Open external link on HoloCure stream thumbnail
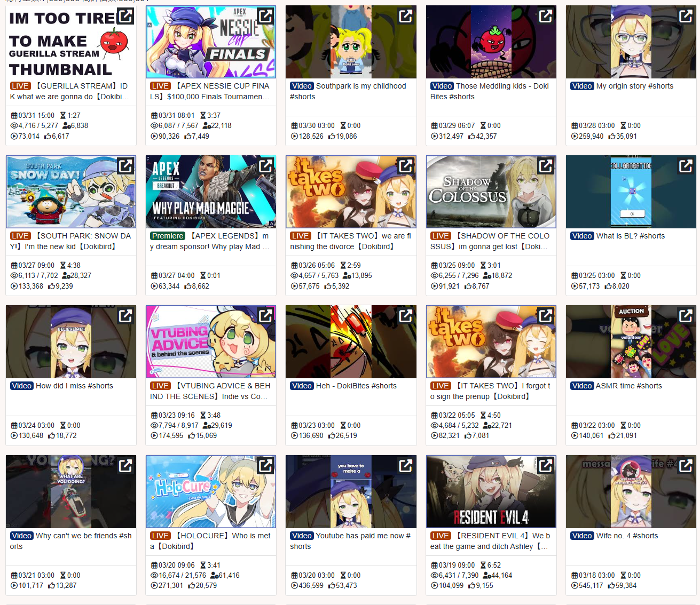The height and width of the screenshot is (605, 700). coord(265,466)
